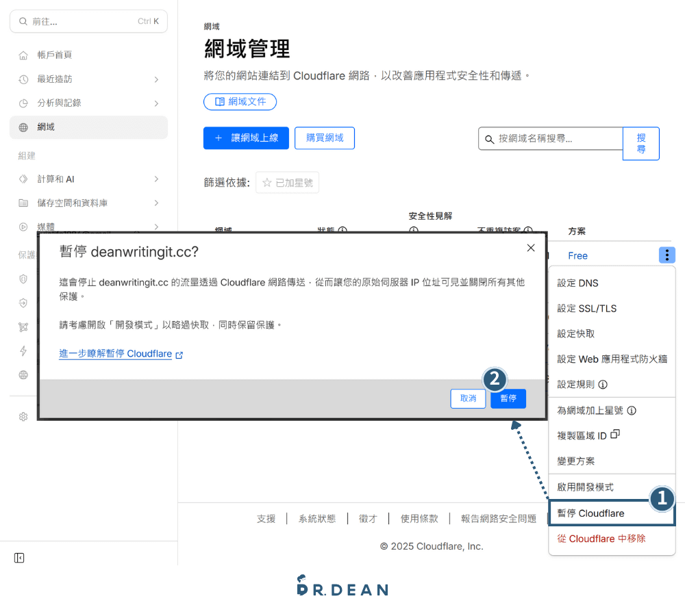Image resolution: width=685 pixels, height=616 pixels.
Task: Open the 徵才 footer link
Action: tap(368, 519)
